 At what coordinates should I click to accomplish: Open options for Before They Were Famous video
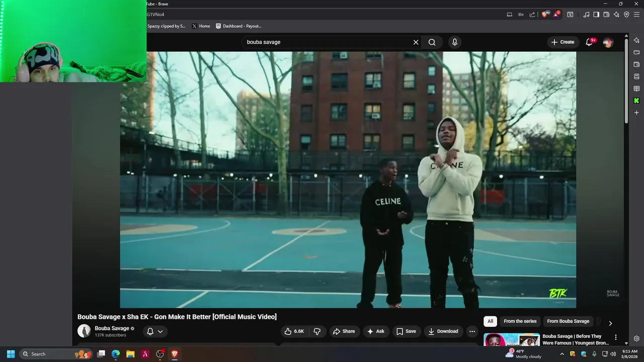[615, 337]
